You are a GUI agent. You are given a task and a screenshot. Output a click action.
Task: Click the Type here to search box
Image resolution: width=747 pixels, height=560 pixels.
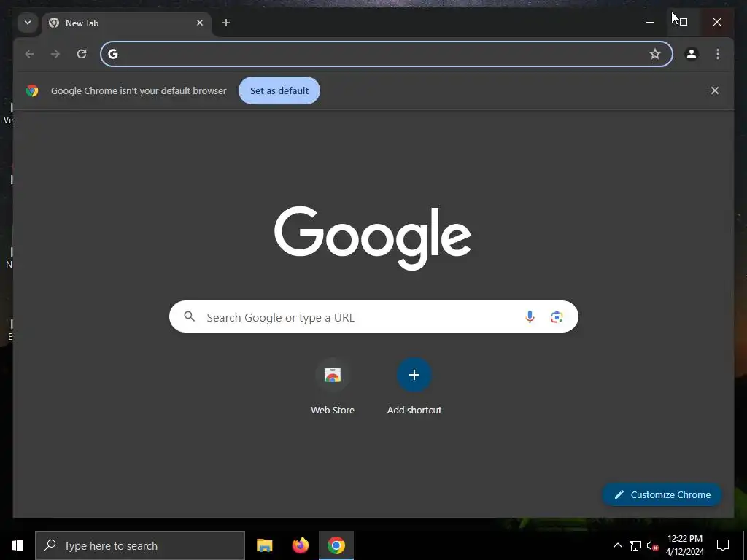(x=140, y=545)
